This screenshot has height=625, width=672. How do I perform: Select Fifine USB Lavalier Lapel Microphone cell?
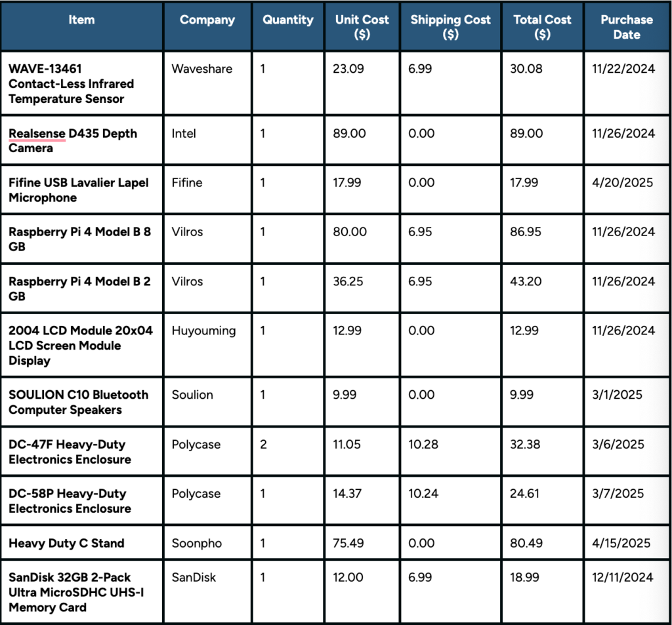point(81,190)
